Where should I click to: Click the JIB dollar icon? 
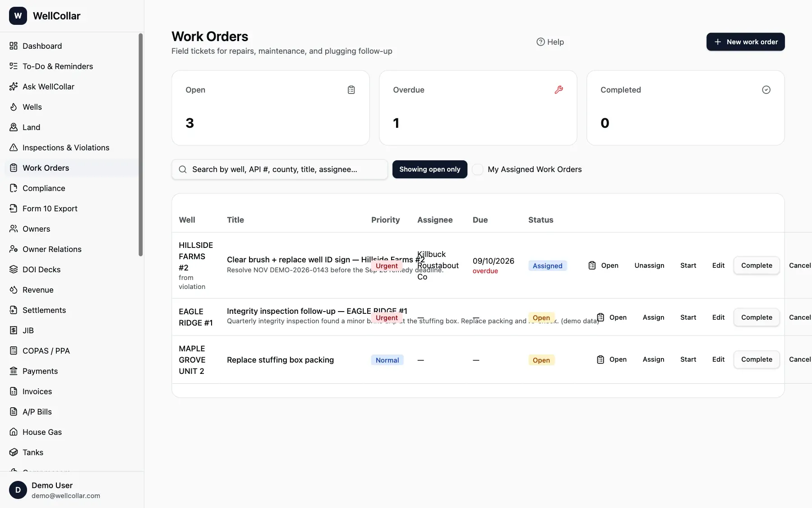(14, 330)
